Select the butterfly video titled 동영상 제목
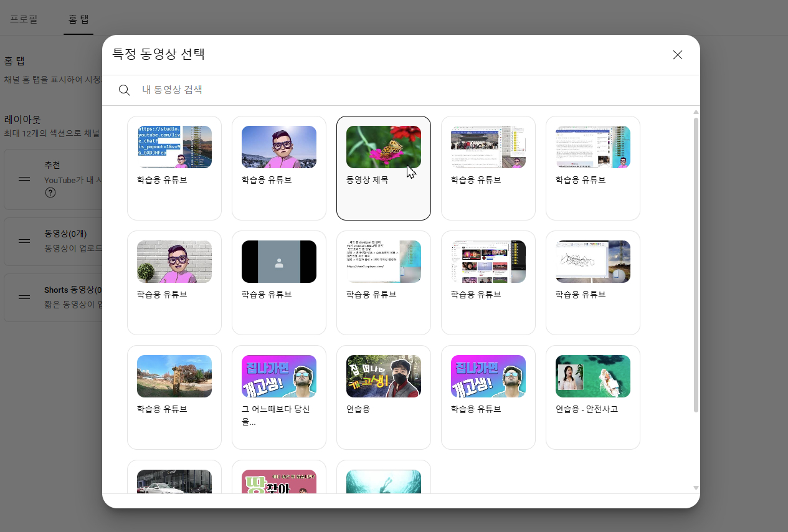 384,168
